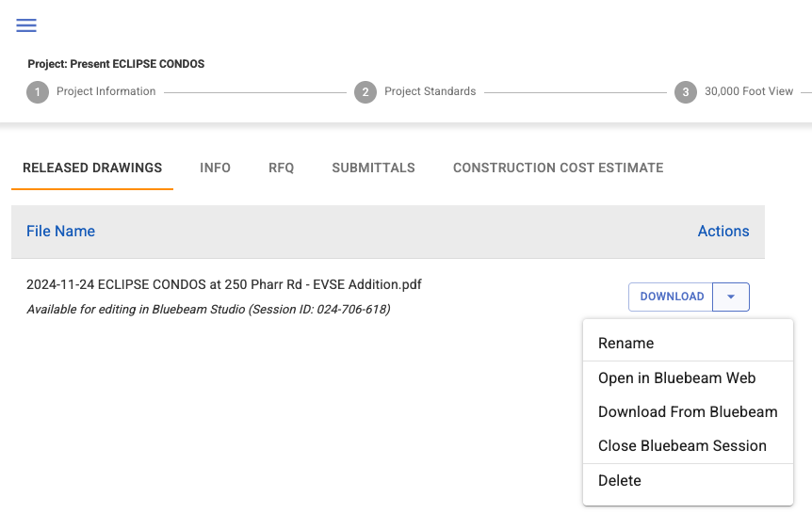Go to 30,000 Foot View step

pyautogui.click(x=749, y=92)
